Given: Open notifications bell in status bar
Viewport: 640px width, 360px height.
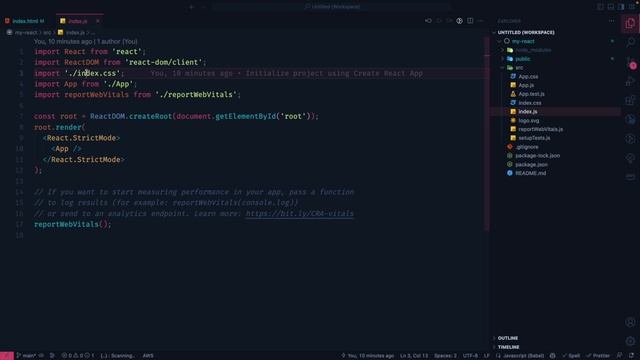Looking at the screenshot, I should (631, 356).
